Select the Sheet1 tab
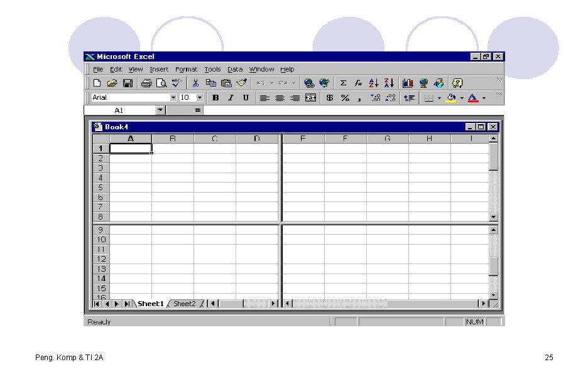 coord(150,304)
